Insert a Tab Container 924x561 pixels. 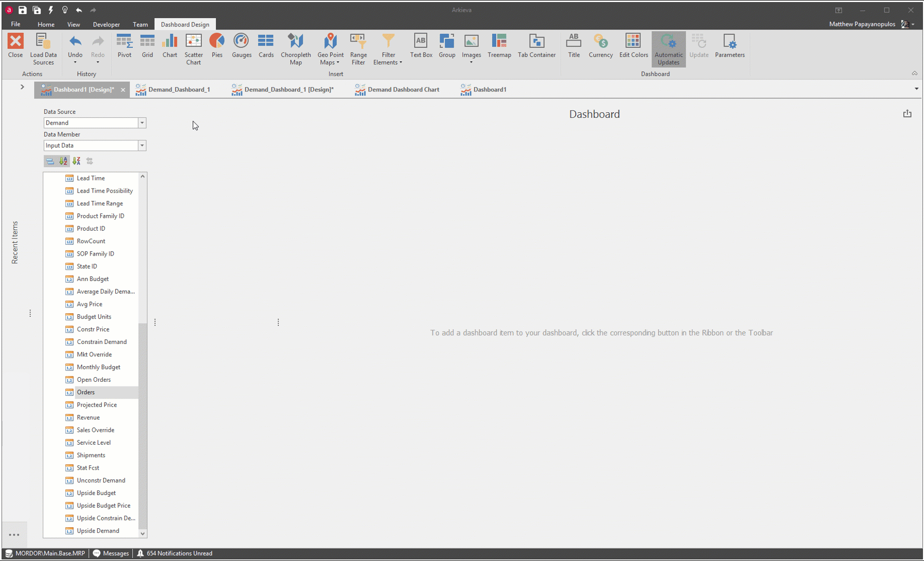537,46
